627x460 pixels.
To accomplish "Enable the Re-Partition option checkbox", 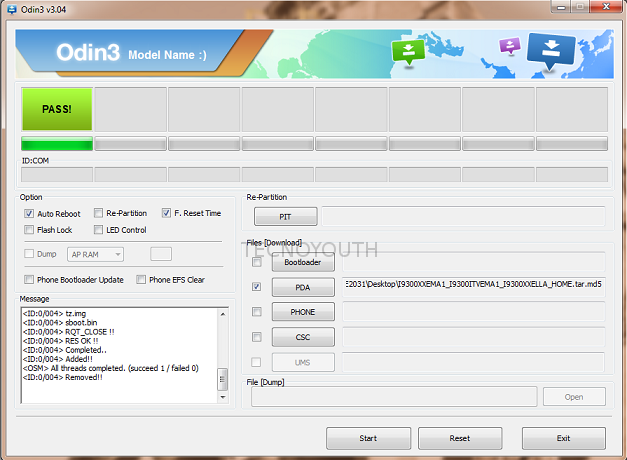I will [x=98, y=213].
